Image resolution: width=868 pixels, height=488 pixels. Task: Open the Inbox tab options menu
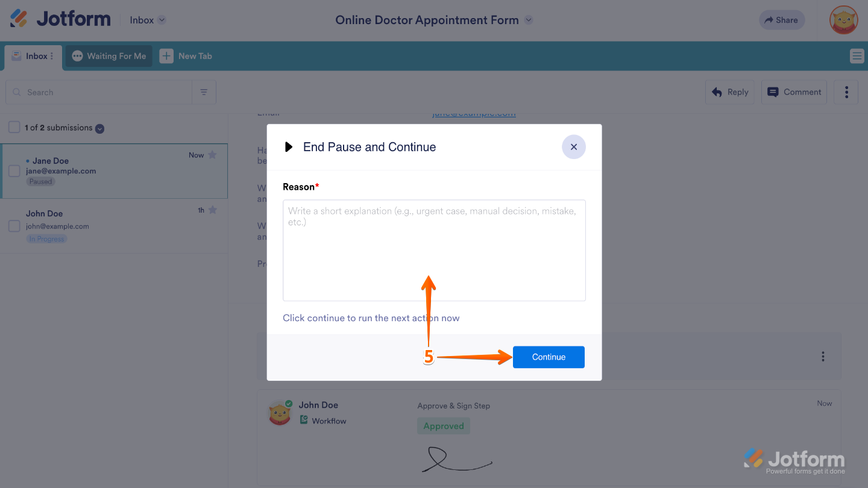click(x=51, y=55)
